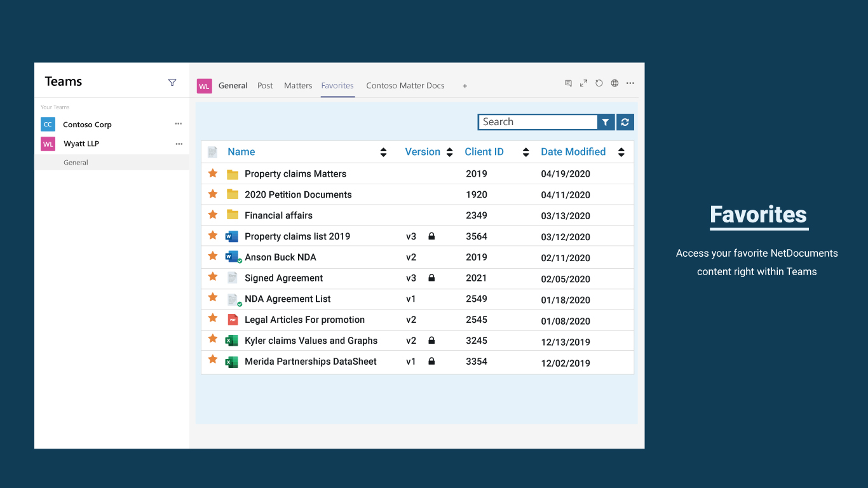Click the 2020 Petition Documents folder icon
Viewport: 868px width, 488px height.
coord(233,194)
